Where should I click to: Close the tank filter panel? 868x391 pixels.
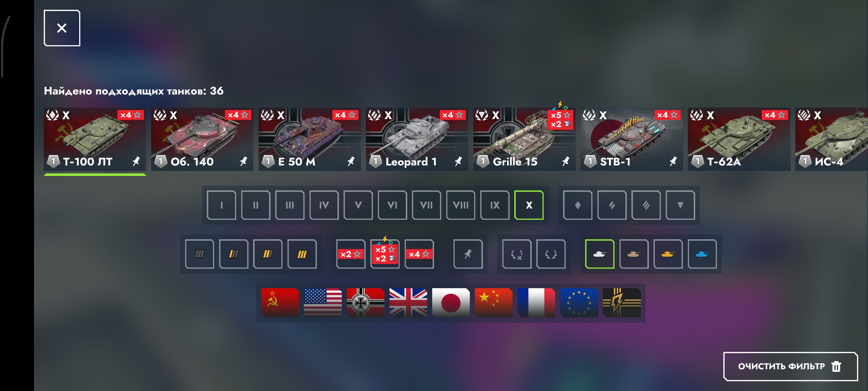point(62,28)
